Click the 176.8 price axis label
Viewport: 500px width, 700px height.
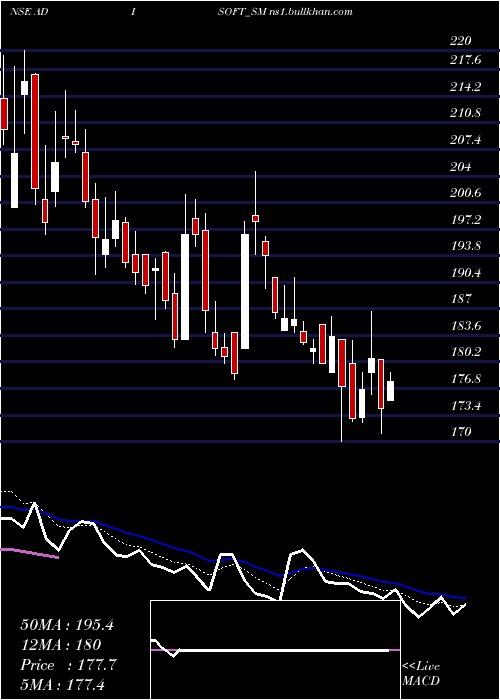click(x=466, y=379)
